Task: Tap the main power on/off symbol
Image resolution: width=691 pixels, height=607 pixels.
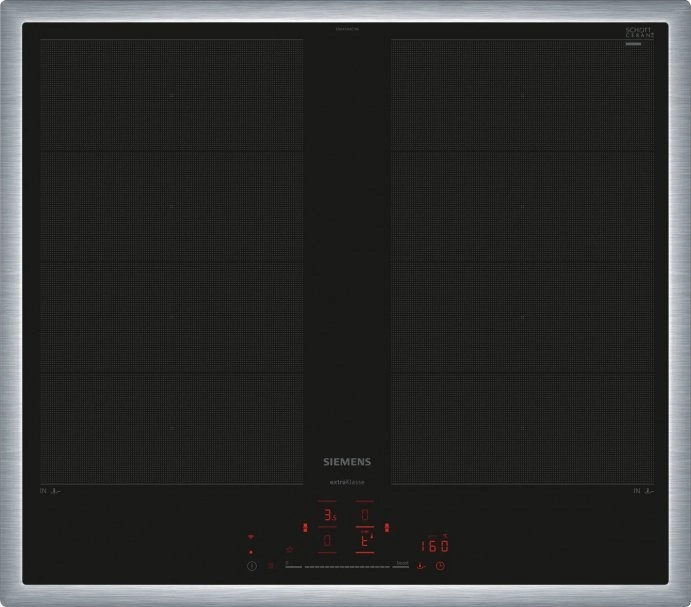Action: [x=252, y=566]
